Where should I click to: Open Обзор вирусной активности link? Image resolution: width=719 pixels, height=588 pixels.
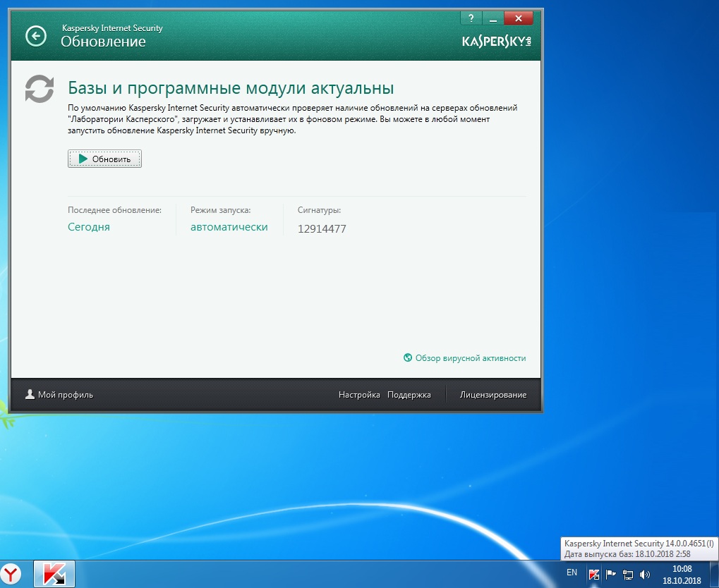click(x=471, y=358)
